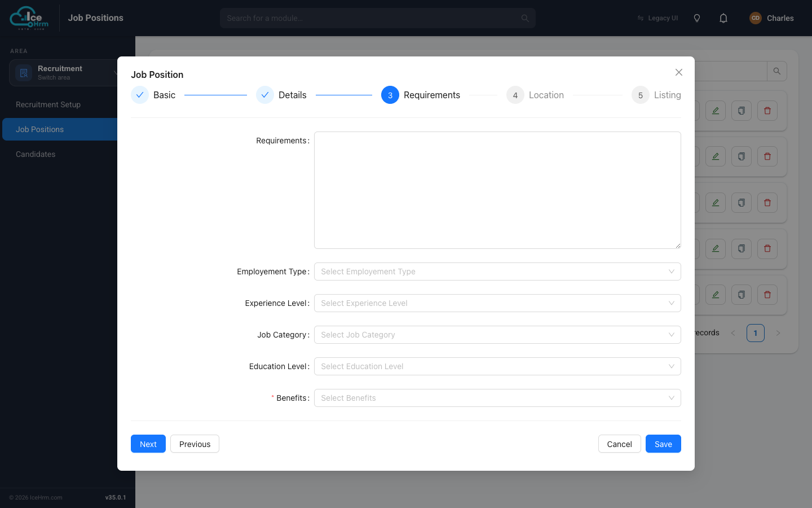Open the lightbulb tips icon
Screen dimensions: 812x508
pyautogui.click(x=697, y=18)
